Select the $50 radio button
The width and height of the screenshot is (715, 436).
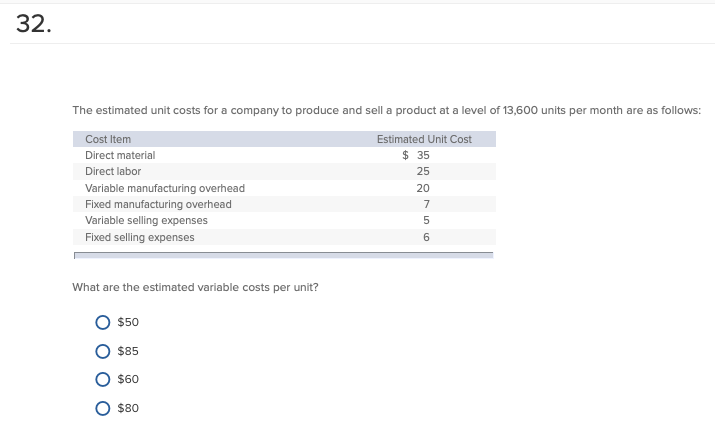click(x=103, y=322)
